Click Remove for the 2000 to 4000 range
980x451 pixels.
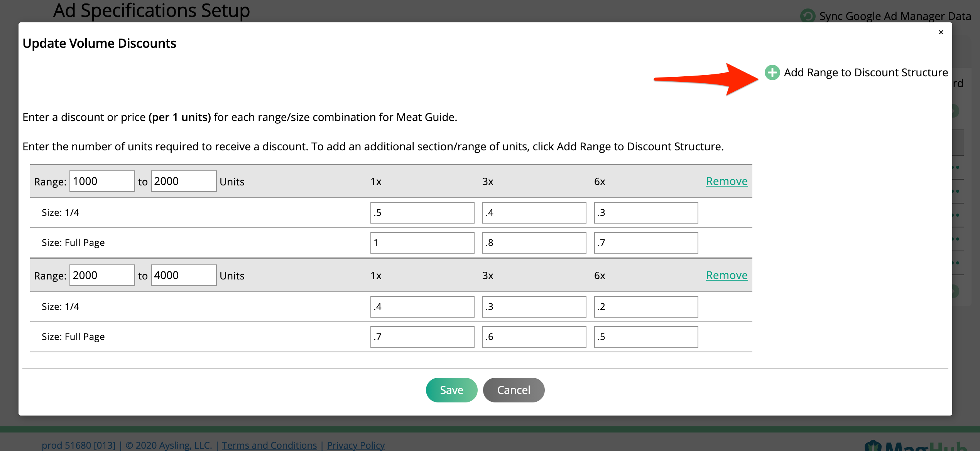(727, 275)
